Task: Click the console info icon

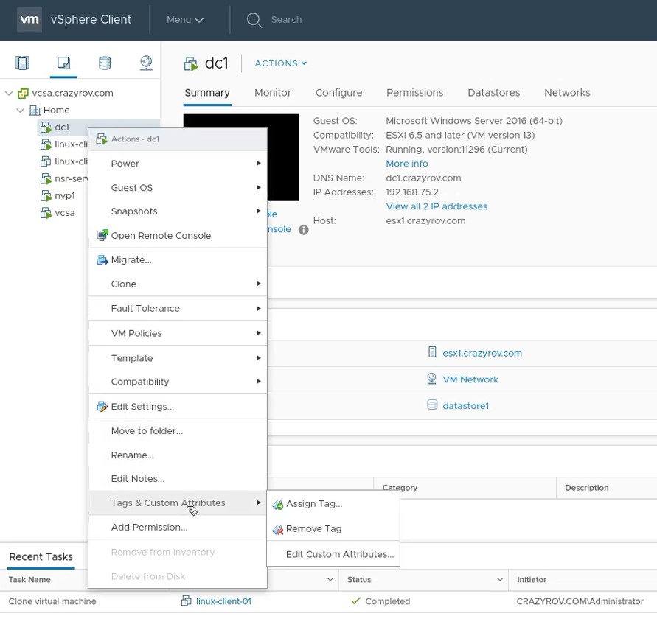Action: (303, 229)
